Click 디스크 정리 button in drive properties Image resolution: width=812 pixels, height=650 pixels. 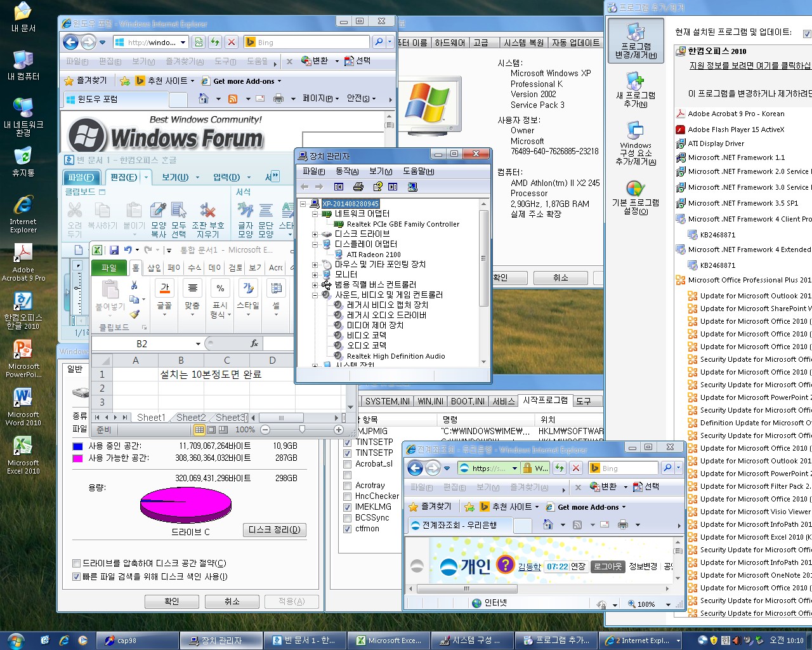tap(274, 529)
